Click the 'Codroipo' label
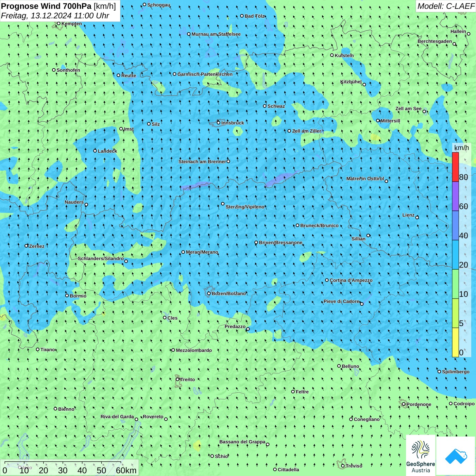This screenshot has width=476, height=476. (464, 404)
